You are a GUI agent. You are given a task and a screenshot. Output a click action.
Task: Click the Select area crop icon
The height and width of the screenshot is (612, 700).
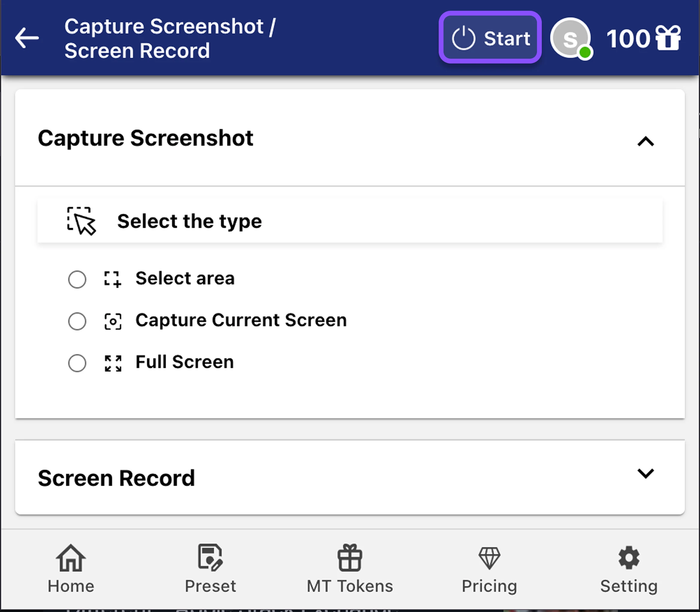point(112,279)
